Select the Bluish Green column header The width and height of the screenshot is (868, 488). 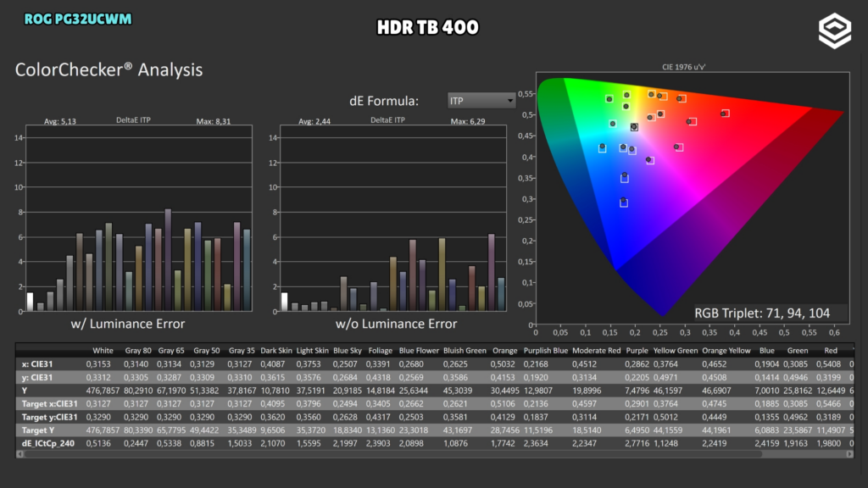(465, 351)
